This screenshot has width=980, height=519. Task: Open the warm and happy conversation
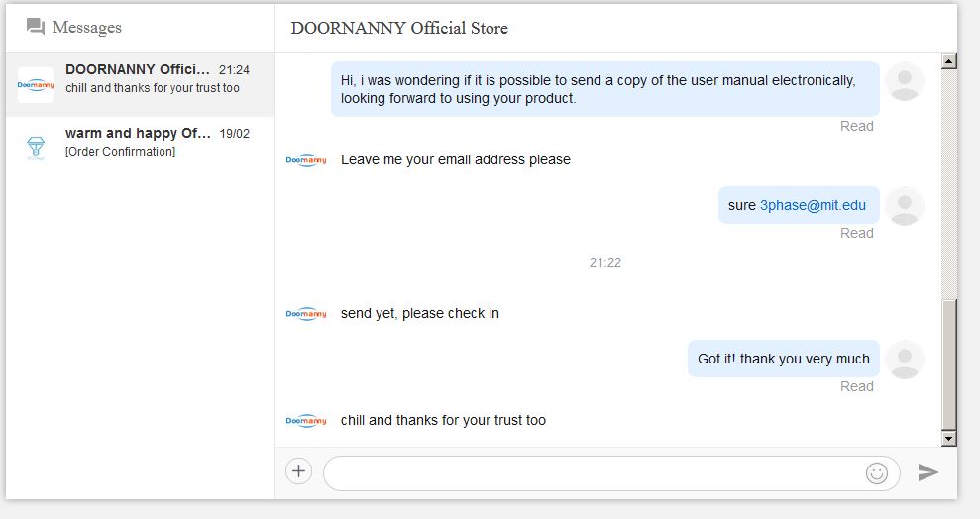click(141, 148)
